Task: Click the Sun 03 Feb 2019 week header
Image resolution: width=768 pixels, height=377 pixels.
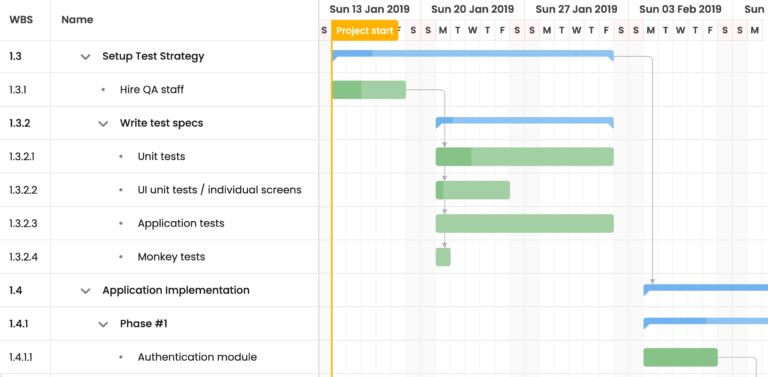Action: 680,9
